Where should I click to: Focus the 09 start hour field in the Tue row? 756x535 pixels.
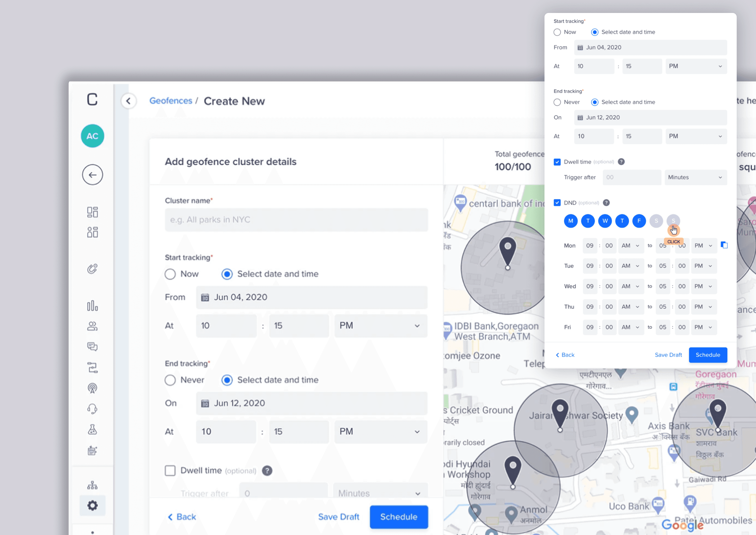point(590,266)
